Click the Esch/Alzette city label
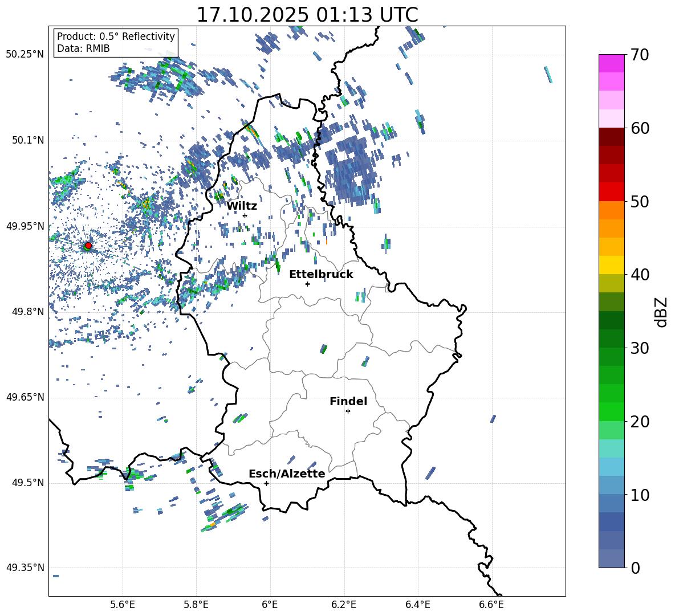 287,474
